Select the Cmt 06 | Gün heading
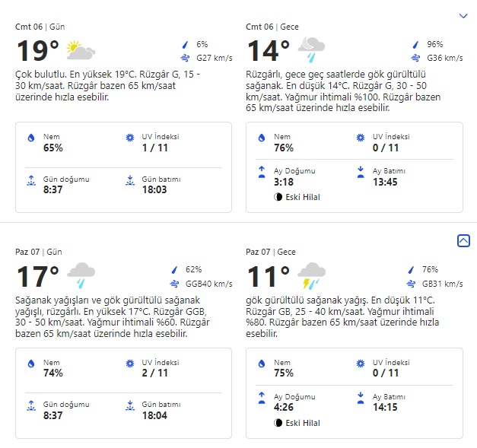The image size is (477, 448). 40,27
